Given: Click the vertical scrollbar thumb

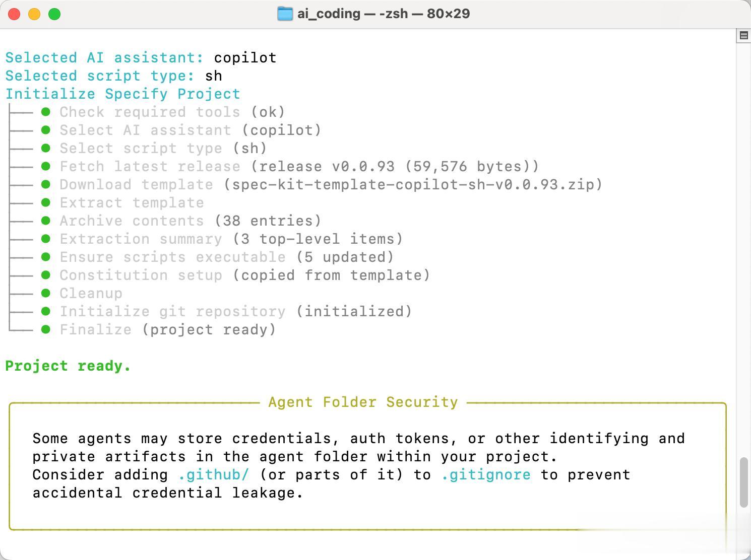Looking at the screenshot, I should pyautogui.click(x=743, y=482).
